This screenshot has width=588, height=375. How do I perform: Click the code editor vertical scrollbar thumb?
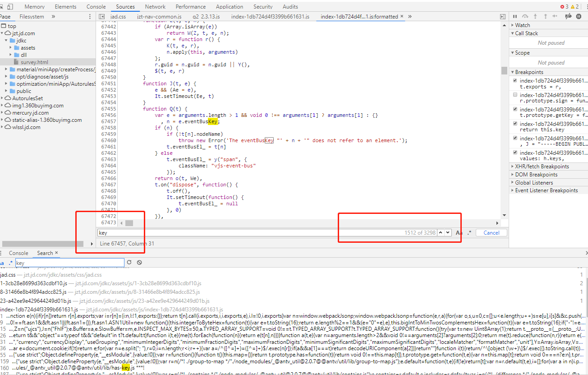(x=504, y=71)
